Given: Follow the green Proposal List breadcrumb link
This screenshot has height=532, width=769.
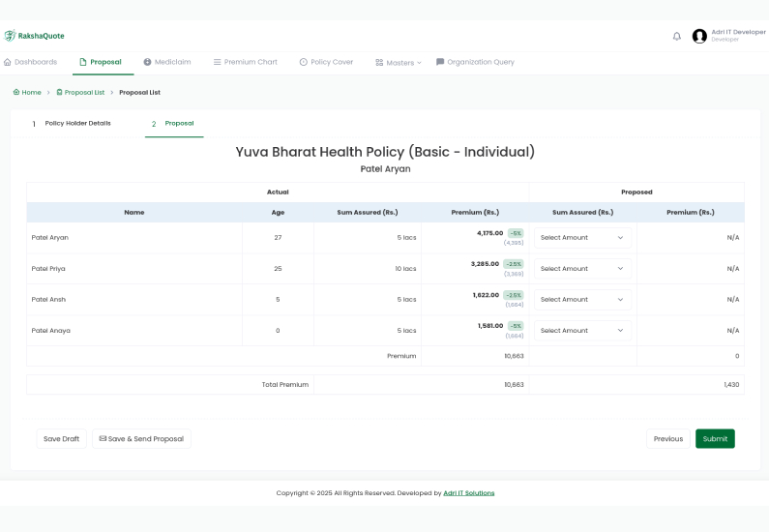Looking at the screenshot, I should pos(80,92).
